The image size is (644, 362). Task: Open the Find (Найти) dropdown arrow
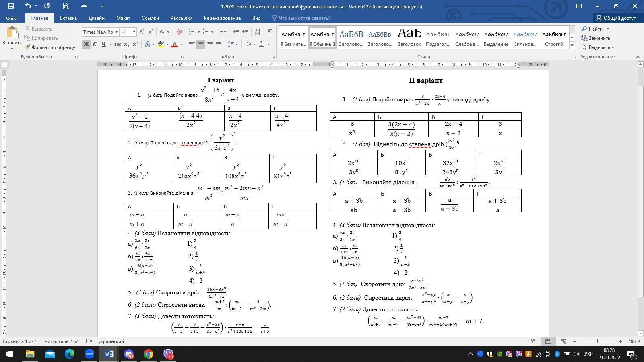click(x=607, y=29)
